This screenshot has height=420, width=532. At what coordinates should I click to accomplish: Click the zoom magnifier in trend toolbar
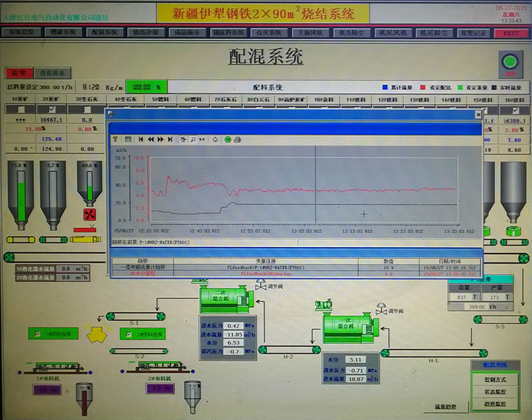click(x=191, y=139)
